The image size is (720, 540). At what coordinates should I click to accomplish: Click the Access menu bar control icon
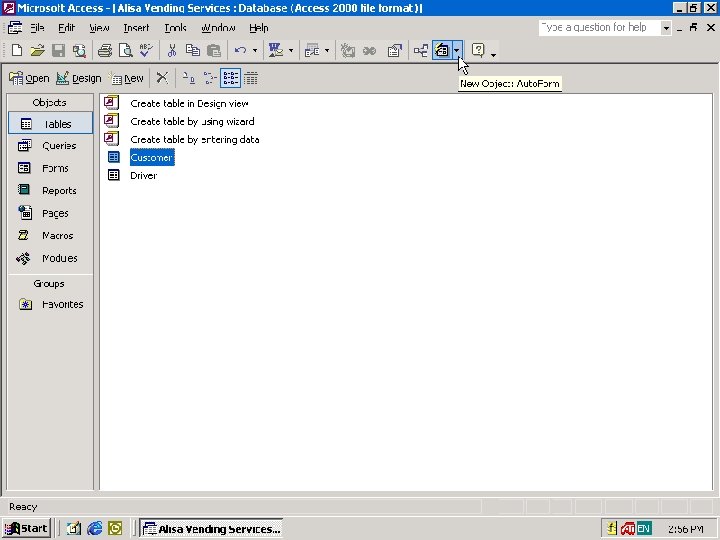tap(15, 28)
